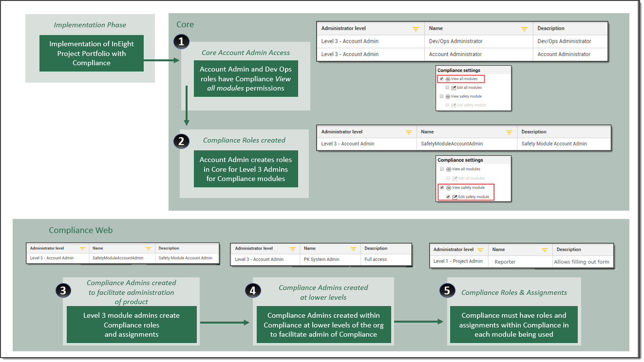Filter Administrator level in Compliance Web SafetyModuleAccountAdmin table
This screenshot has width=644, height=362.
82,249
